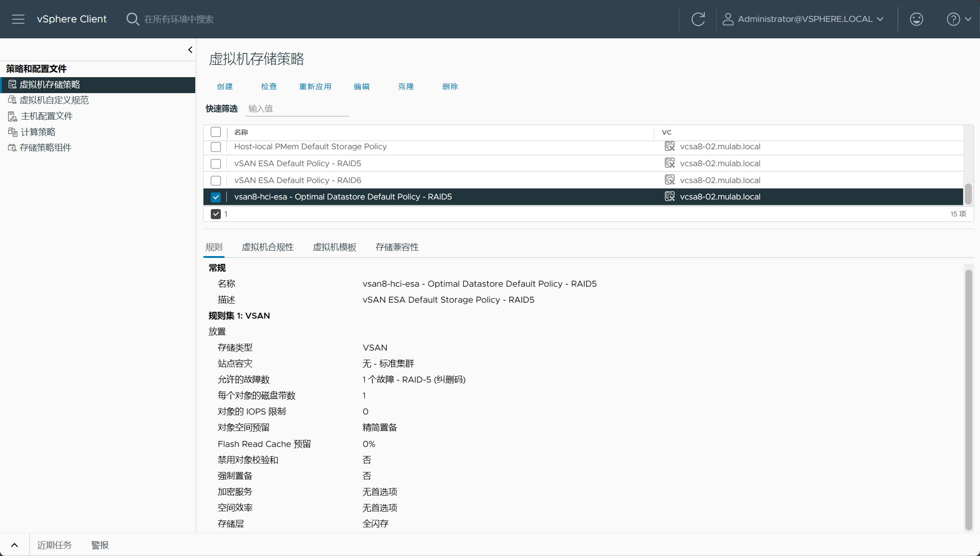Viewport: 980px width, 556px height.
Task: Open the 警报 bottom tab
Action: (x=100, y=545)
